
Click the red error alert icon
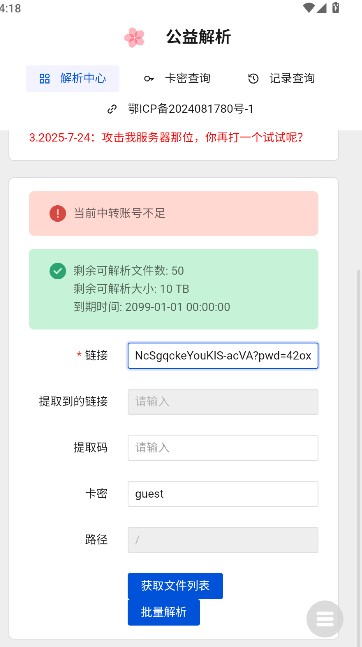[58, 213]
